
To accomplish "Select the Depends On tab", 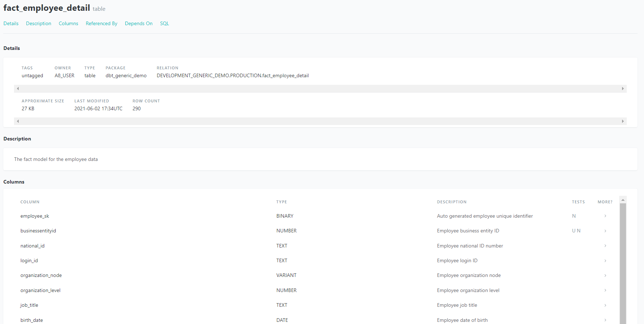I will pos(138,23).
